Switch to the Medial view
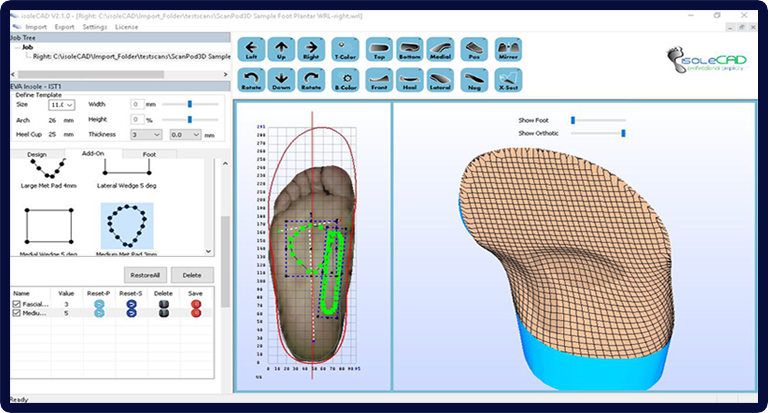769x413 pixels. tap(440, 50)
